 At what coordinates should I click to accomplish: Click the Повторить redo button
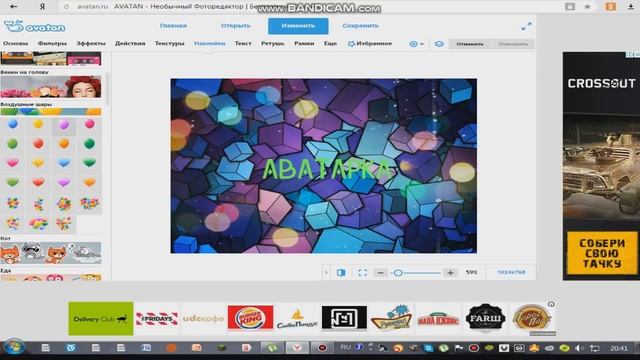click(513, 44)
